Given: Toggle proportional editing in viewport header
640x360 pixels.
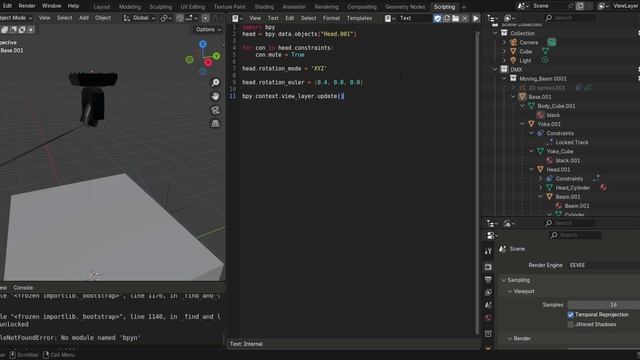Looking at the screenshot, I should 205,18.
